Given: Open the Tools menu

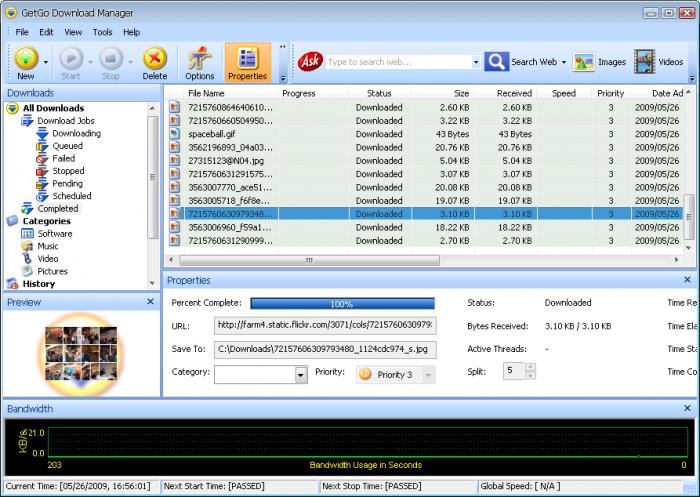Looking at the screenshot, I should [102, 32].
